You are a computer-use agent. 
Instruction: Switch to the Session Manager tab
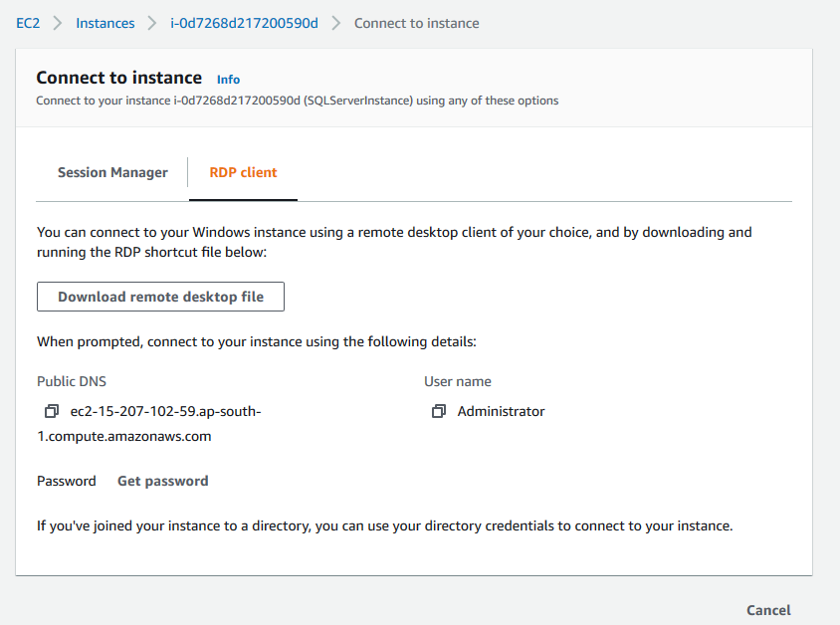(x=112, y=172)
